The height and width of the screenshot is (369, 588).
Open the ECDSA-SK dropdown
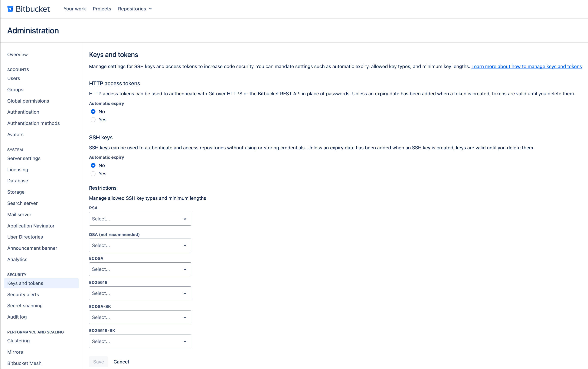pyautogui.click(x=140, y=317)
